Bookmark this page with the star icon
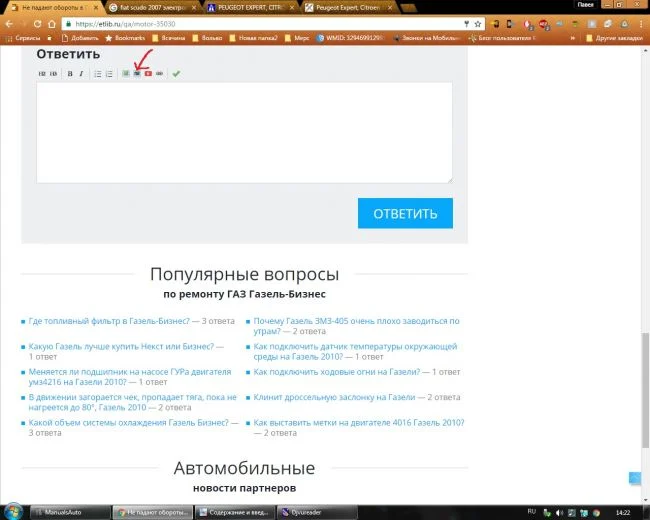 point(478,23)
